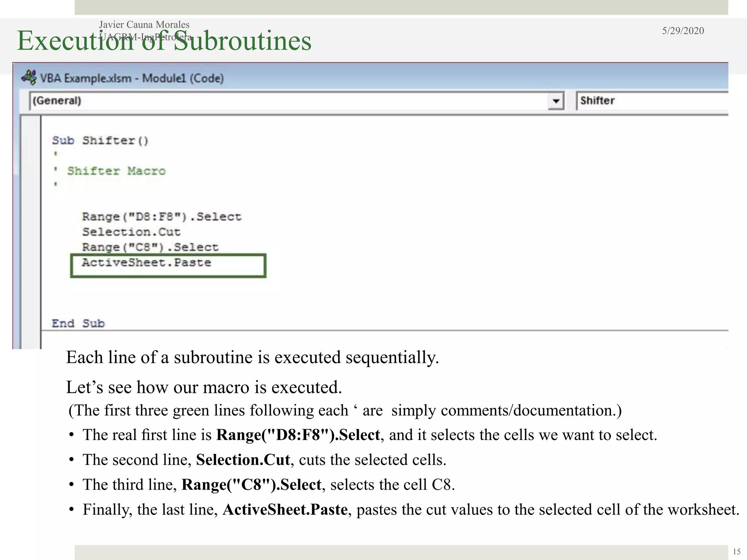Click the 'Shifter Macro' comment line

click(x=109, y=171)
